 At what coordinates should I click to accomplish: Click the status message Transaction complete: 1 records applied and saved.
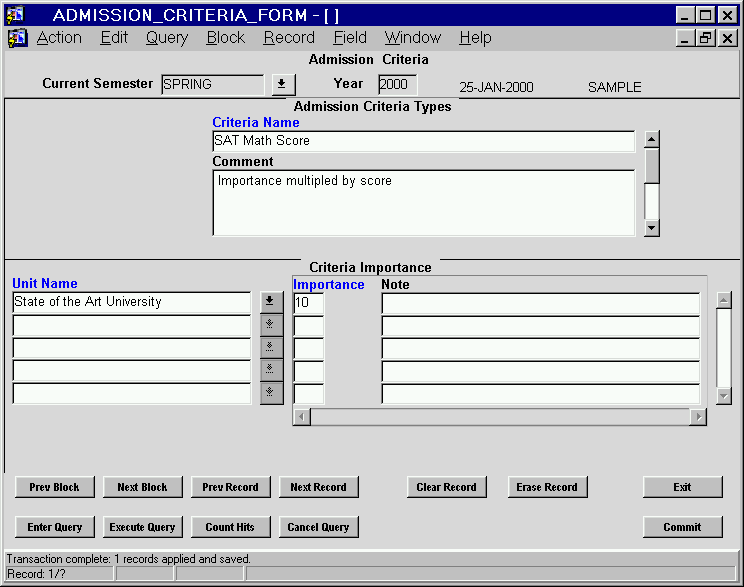[129, 559]
